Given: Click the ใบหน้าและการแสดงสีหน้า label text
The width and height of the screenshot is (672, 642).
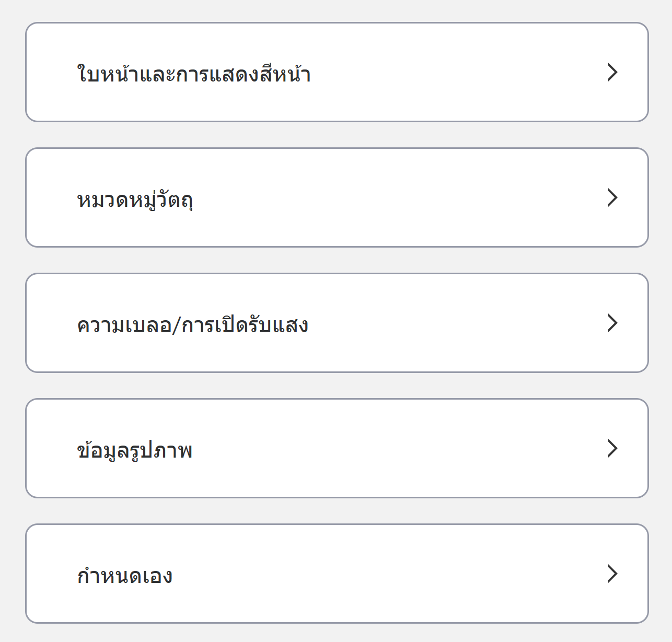Looking at the screenshot, I should (x=194, y=74).
